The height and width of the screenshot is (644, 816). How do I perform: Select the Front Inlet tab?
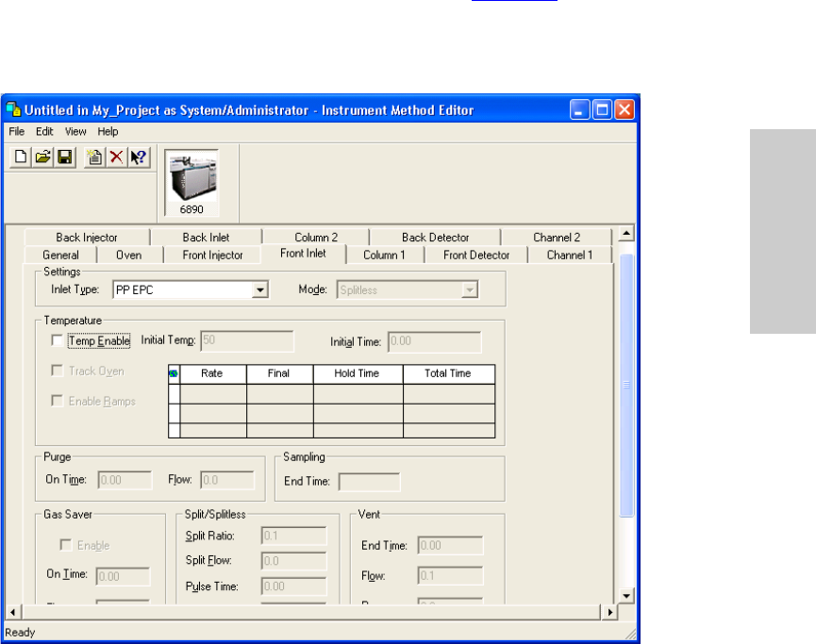303,254
